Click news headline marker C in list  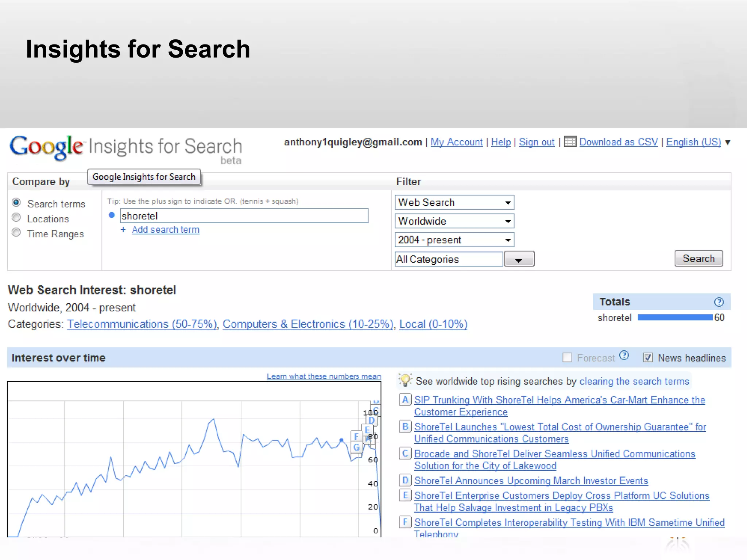click(405, 453)
